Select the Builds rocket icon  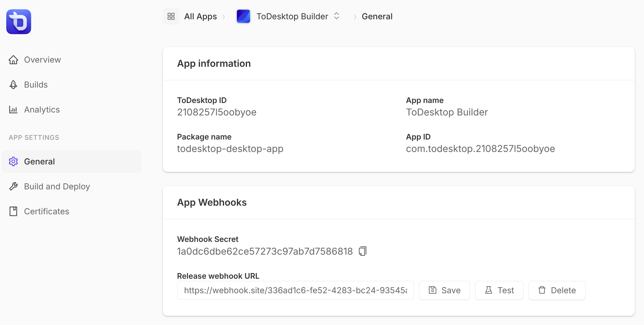(13, 85)
